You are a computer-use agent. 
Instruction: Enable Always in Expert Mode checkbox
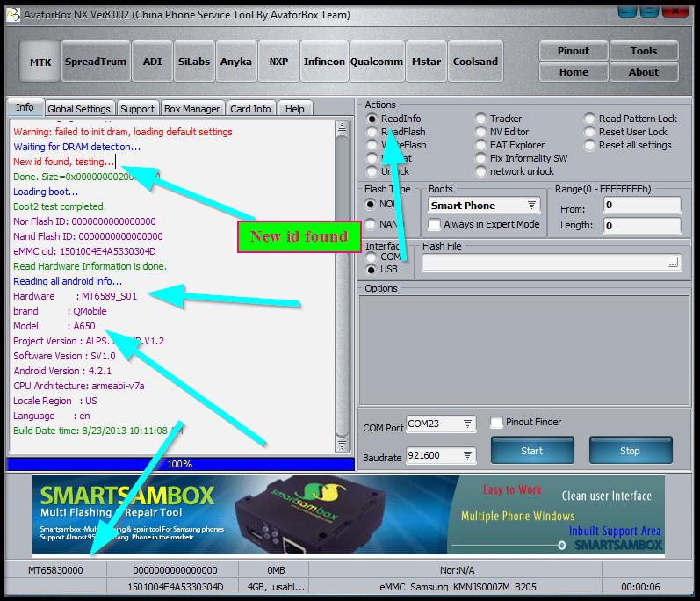(434, 224)
